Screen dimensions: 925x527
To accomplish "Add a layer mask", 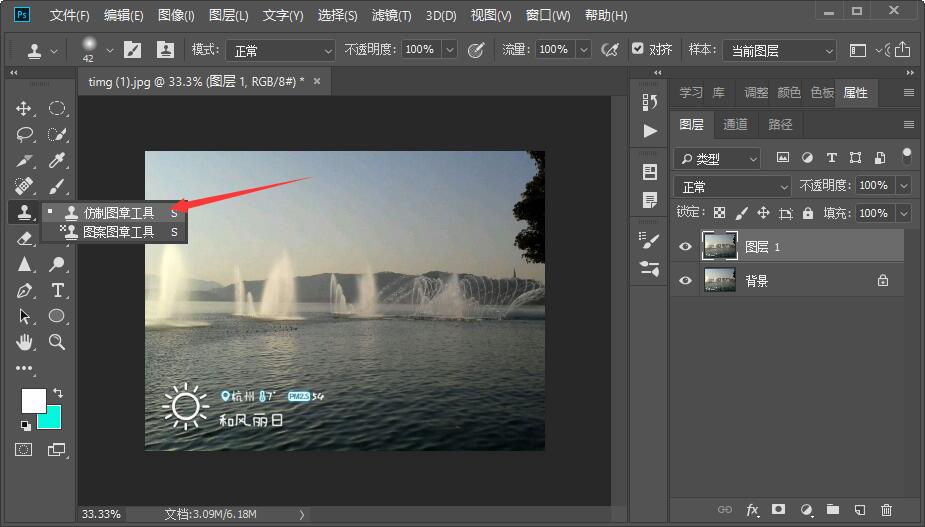I will point(779,509).
